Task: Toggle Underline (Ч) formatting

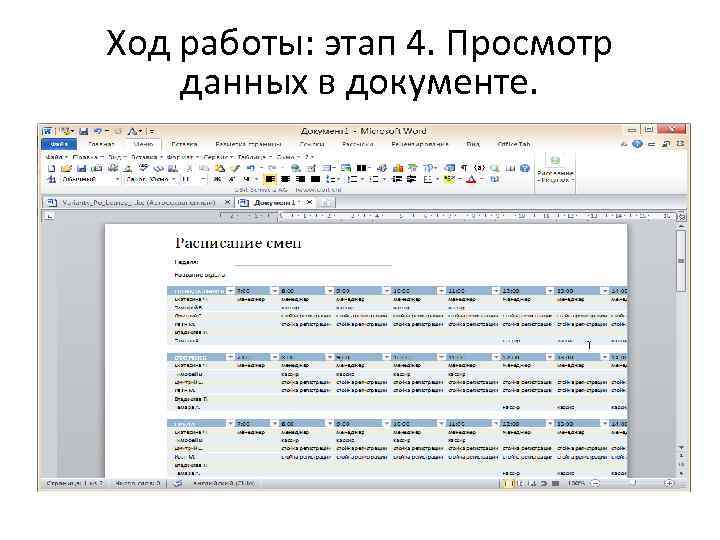Action: pos(247,179)
